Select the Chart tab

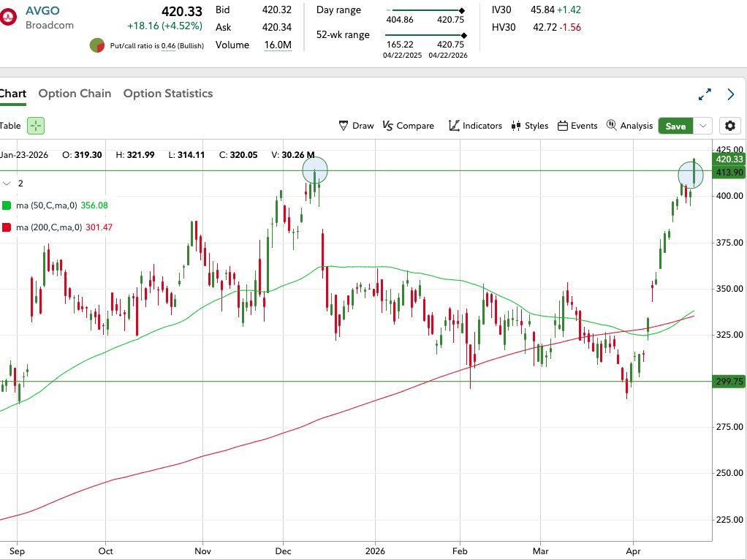[13, 94]
